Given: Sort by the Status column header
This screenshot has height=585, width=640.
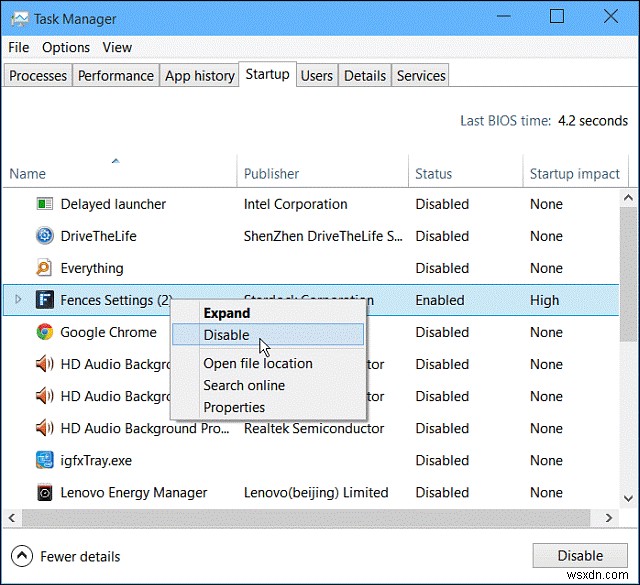Looking at the screenshot, I should click(x=465, y=171).
